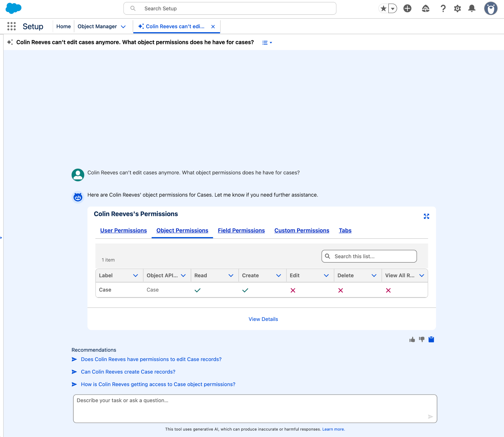The height and width of the screenshot is (437, 504).
Task: Open the Object API column menu chevron
Action: tap(183, 275)
